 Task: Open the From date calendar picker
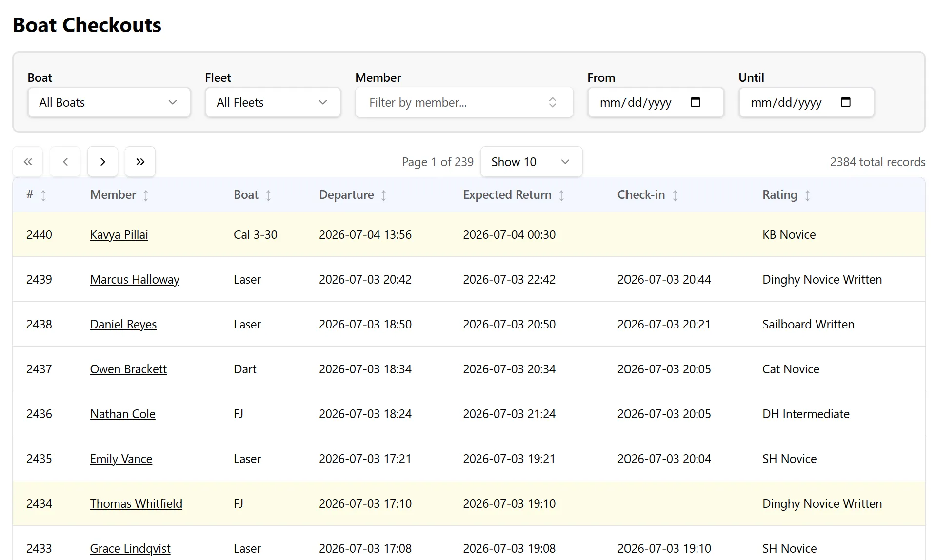[x=696, y=102]
